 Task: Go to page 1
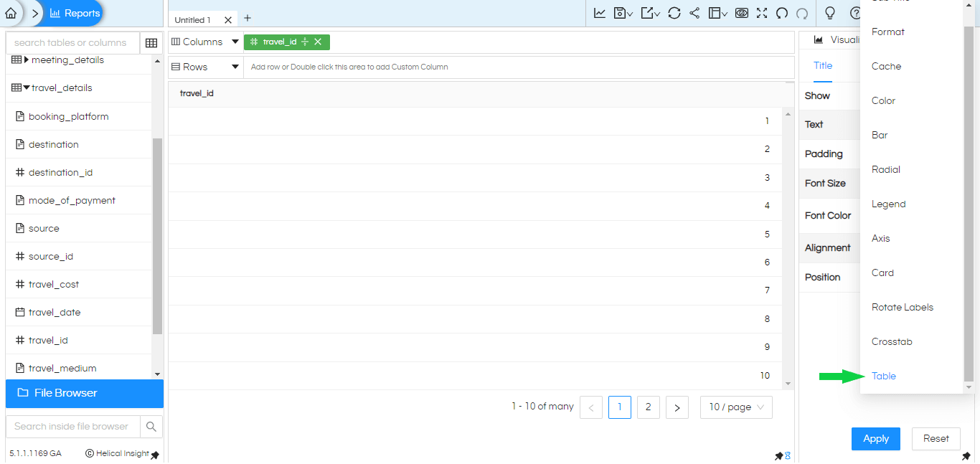(x=620, y=407)
